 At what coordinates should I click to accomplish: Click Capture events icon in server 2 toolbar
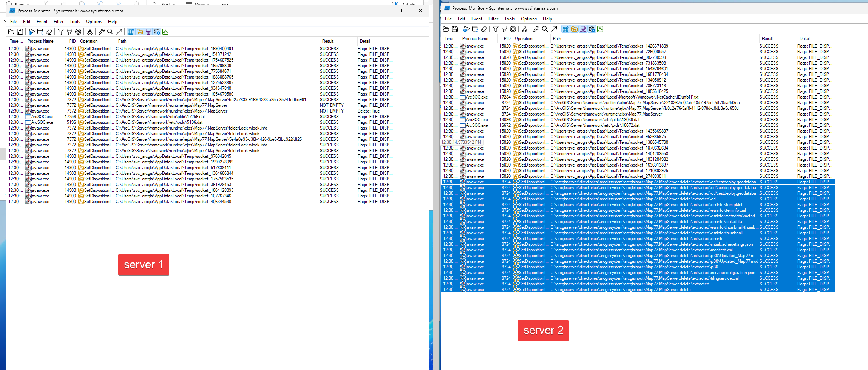coord(466,29)
